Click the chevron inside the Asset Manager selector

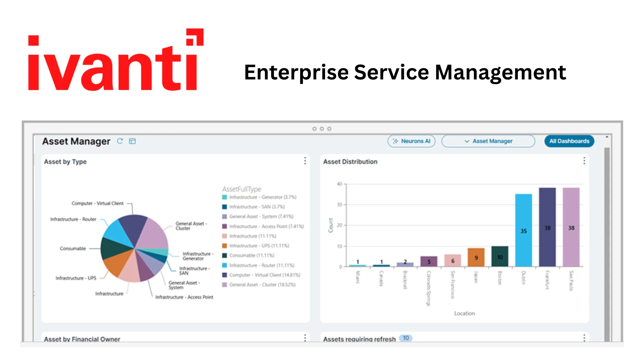(467, 141)
